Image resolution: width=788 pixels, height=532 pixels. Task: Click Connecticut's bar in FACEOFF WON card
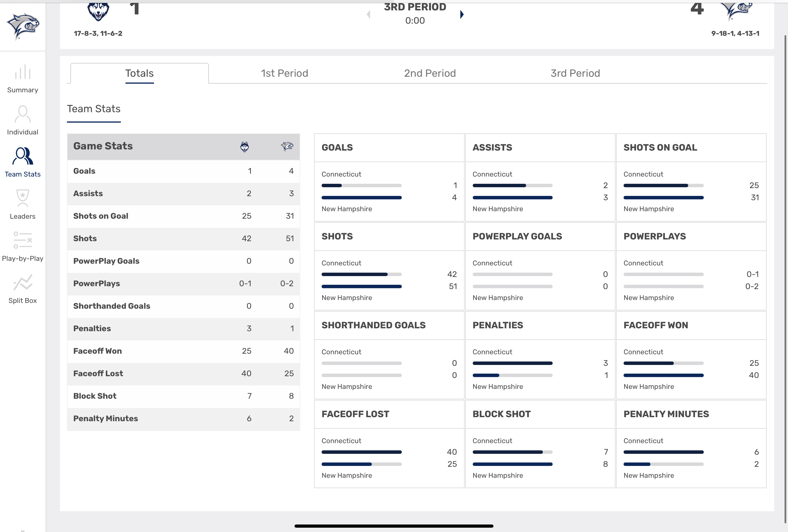tap(664, 363)
